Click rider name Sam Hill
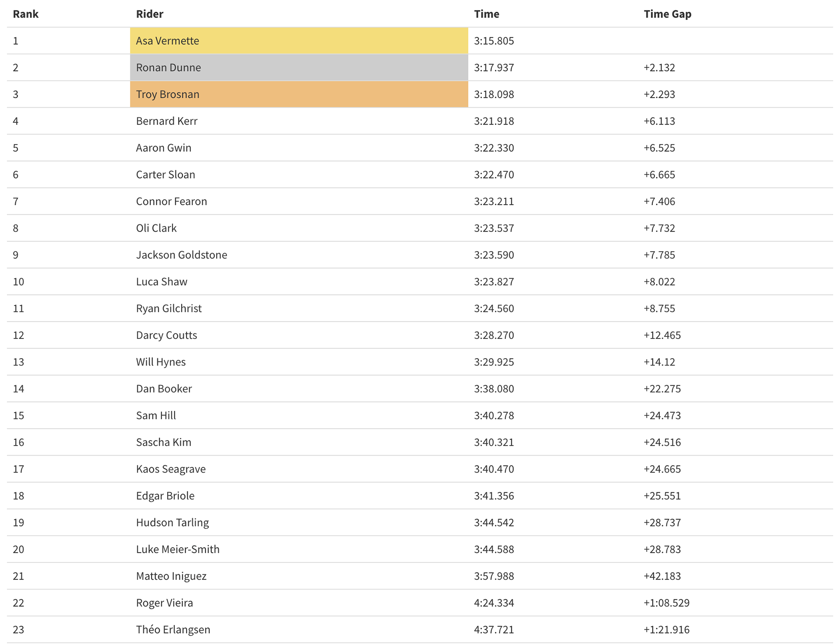This screenshot has height=644, width=836. point(156,415)
